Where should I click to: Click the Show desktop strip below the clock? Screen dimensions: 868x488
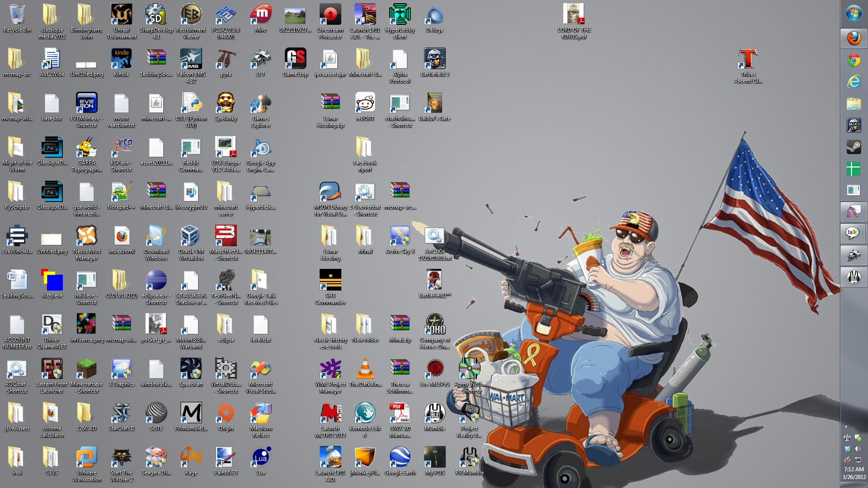click(x=854, y=485)
